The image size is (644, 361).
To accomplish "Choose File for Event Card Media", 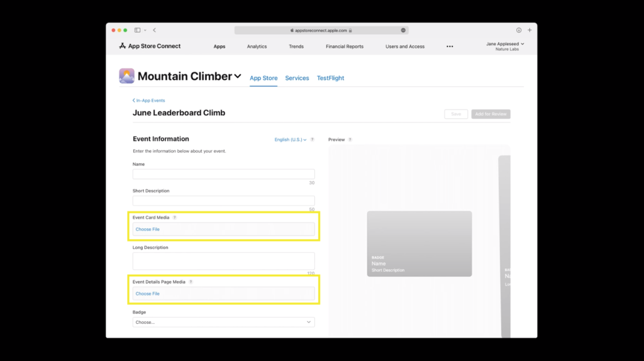I will 147,229.
